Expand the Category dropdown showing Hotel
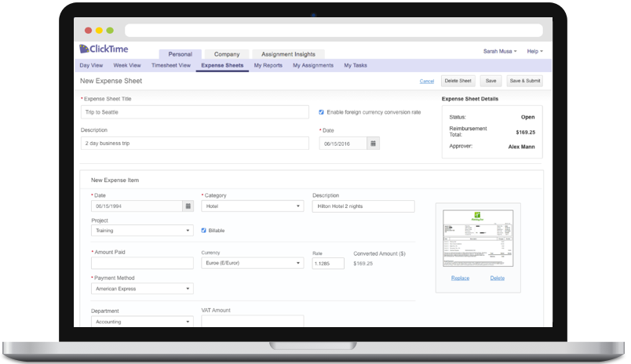 252,206
